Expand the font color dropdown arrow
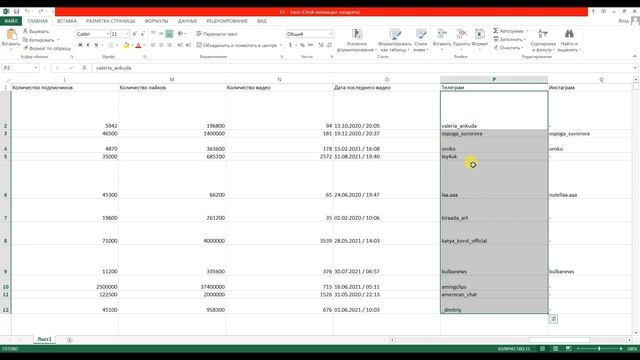This screenshot has width=640, height=360. [144, 45]
